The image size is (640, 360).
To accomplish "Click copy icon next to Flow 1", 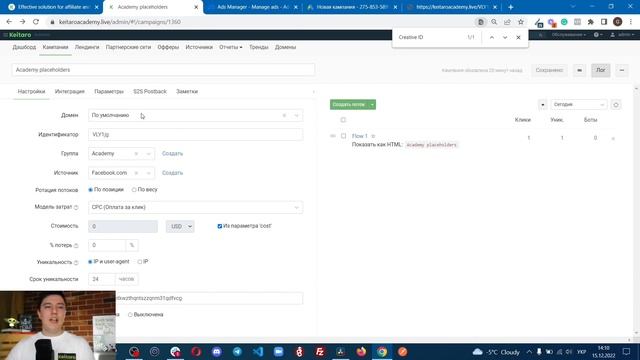I will click(373, 136).
